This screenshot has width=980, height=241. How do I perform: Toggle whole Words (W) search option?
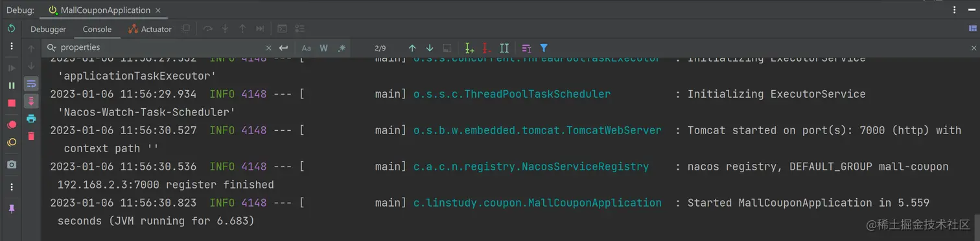[323, 48]
